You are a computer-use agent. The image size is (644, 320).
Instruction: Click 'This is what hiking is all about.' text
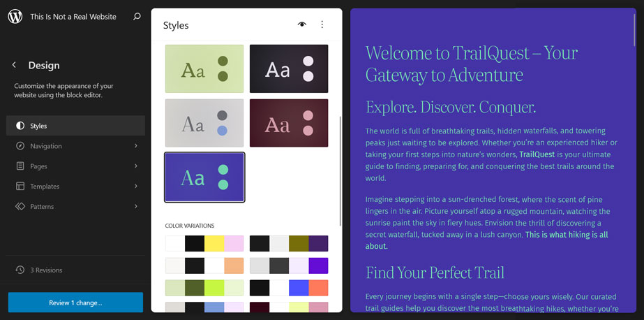pos(487,240)
